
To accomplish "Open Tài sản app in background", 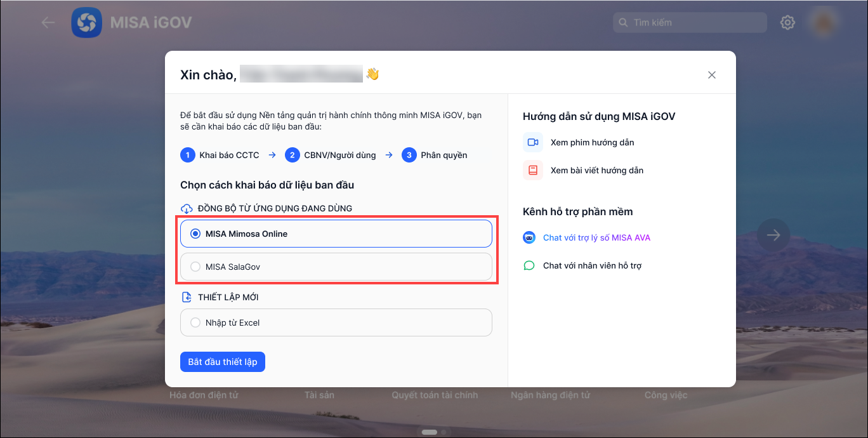I will (319, 395).
